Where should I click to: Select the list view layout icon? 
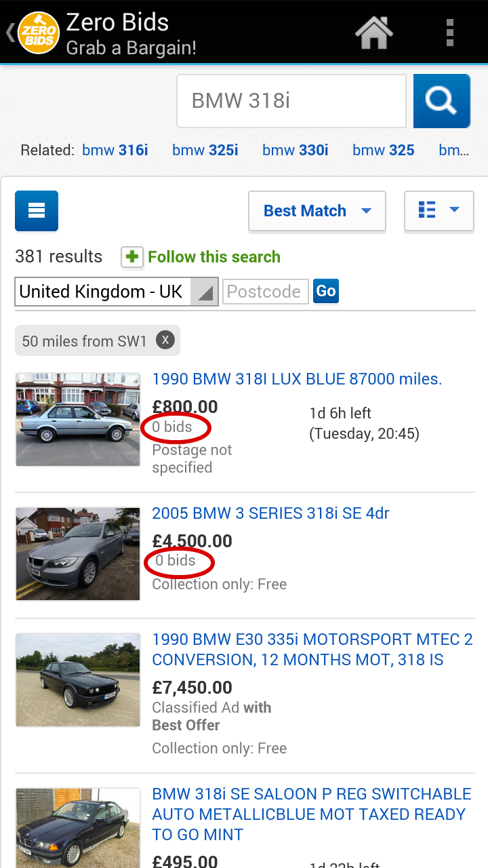(426, 211)
